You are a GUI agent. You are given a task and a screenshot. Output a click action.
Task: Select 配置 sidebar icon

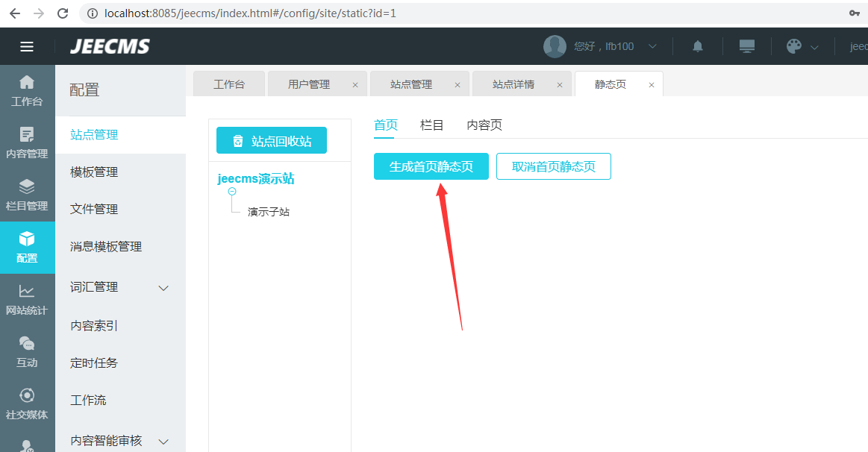coord(27,248)
